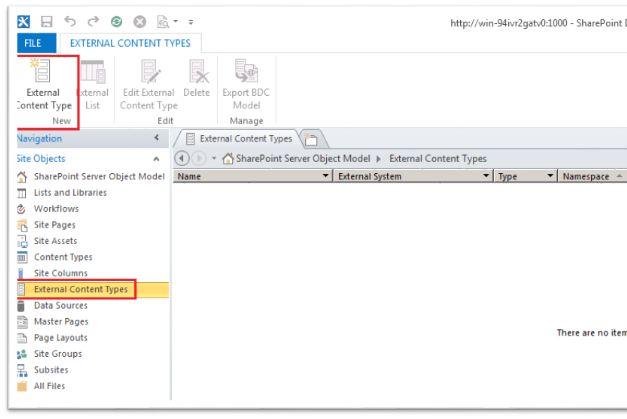Create a new External Content Type
Viewport: 627px width, 419px height.
click(x=44, y=85)
